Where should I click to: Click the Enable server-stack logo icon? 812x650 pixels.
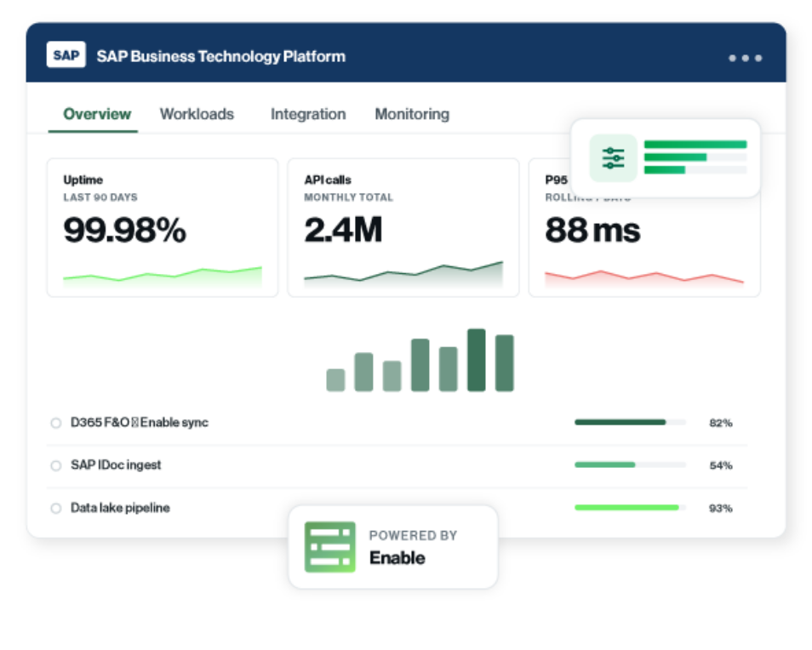coord(330,546)
